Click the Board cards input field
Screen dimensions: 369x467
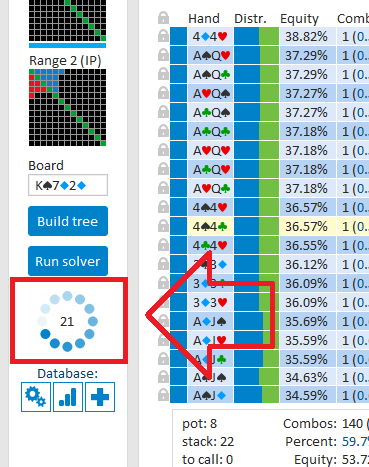point(68,185)
